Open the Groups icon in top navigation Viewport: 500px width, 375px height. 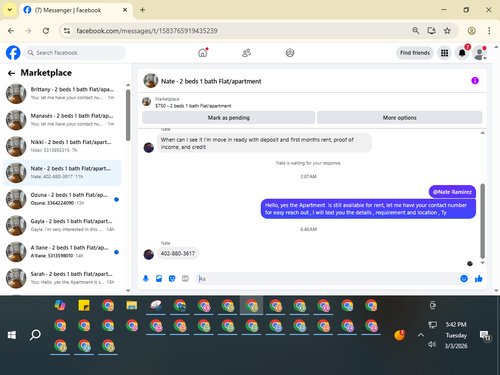[290, 53]
